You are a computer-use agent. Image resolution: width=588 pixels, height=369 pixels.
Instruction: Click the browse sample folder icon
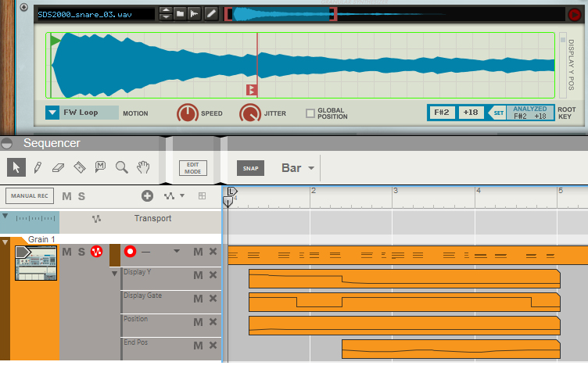(179, 14)
